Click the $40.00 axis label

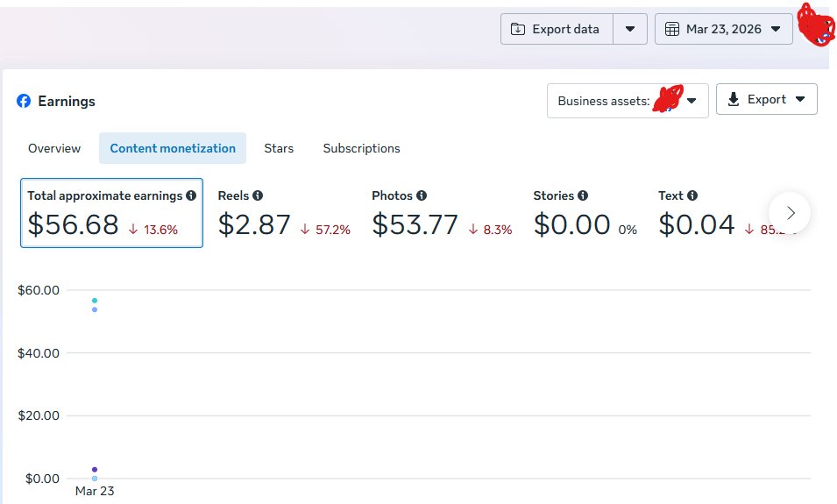coord(39,353)
